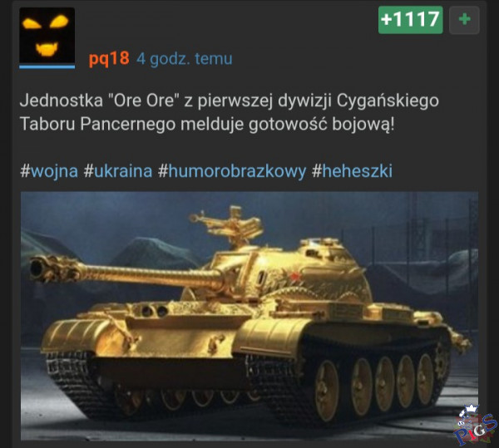499x448 pixels.
Task: Upvote the post with the plus button
Action: 464,20
